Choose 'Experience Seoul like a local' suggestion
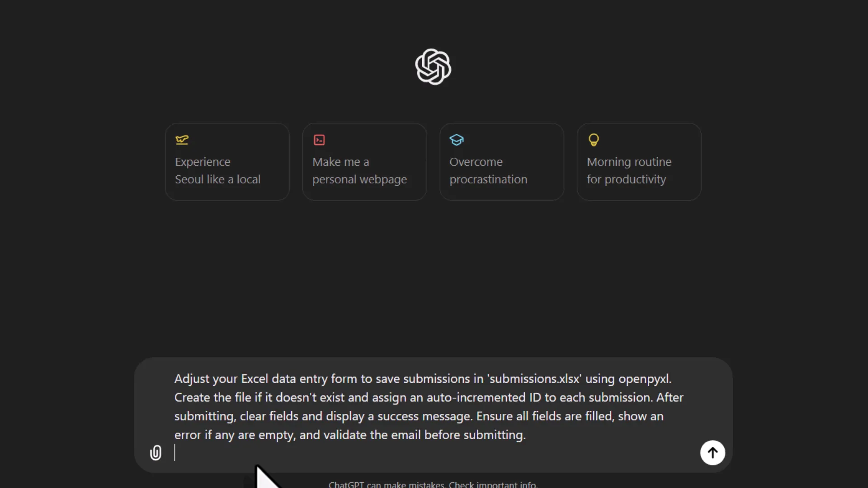 click(x=227, y=170)
